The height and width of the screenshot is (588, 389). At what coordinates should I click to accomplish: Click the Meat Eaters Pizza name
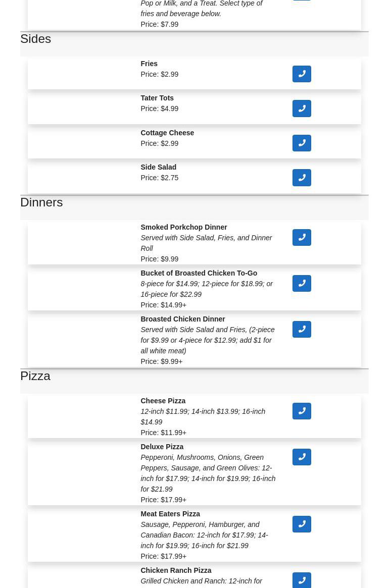point(170,514)
